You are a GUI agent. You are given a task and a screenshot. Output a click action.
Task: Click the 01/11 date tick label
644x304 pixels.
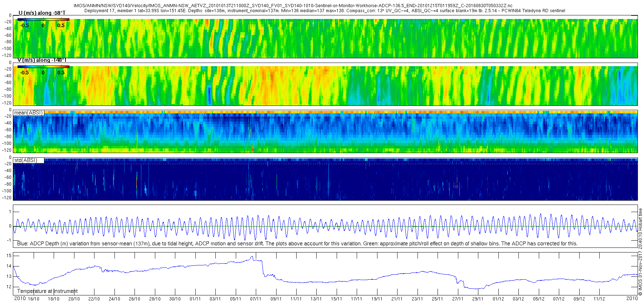click(x=195, y=299)
